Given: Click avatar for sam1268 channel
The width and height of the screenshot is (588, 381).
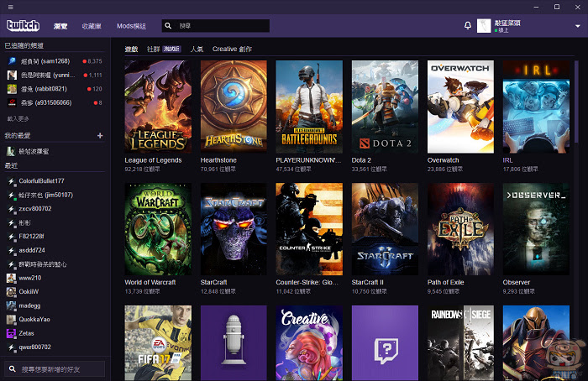Looking at the screenshot, I should (x=12, y=61).
